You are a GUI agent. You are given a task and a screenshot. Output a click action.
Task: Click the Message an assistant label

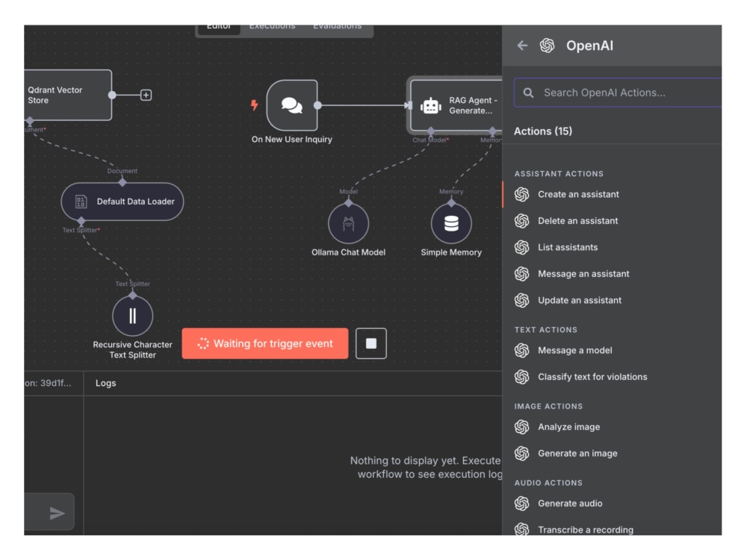[x=583, y=274]
